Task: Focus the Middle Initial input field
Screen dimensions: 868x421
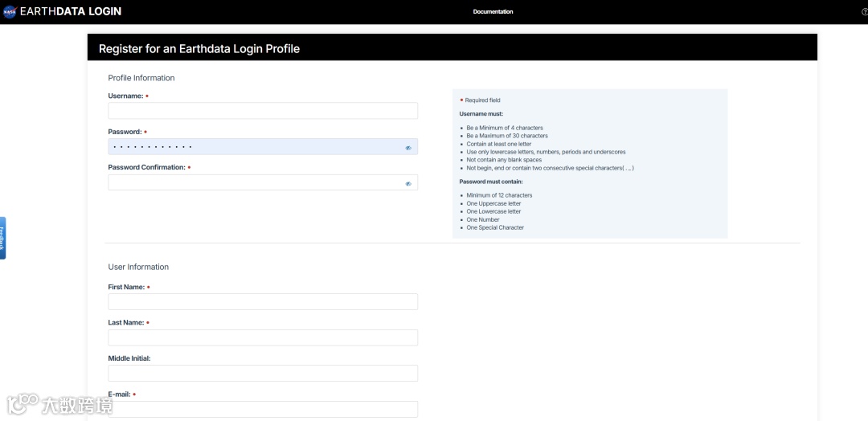Action: [263, 373]
